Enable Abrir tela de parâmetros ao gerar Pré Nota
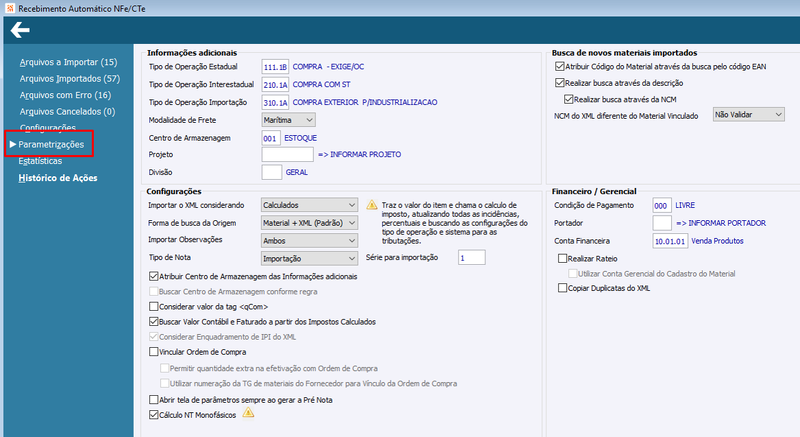This screenshot has height=437, width=800. [x=154, y=400]
